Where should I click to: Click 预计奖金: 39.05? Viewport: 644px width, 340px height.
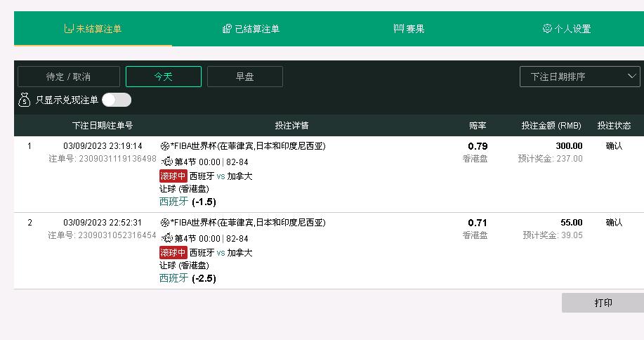(x=553, y=235)
